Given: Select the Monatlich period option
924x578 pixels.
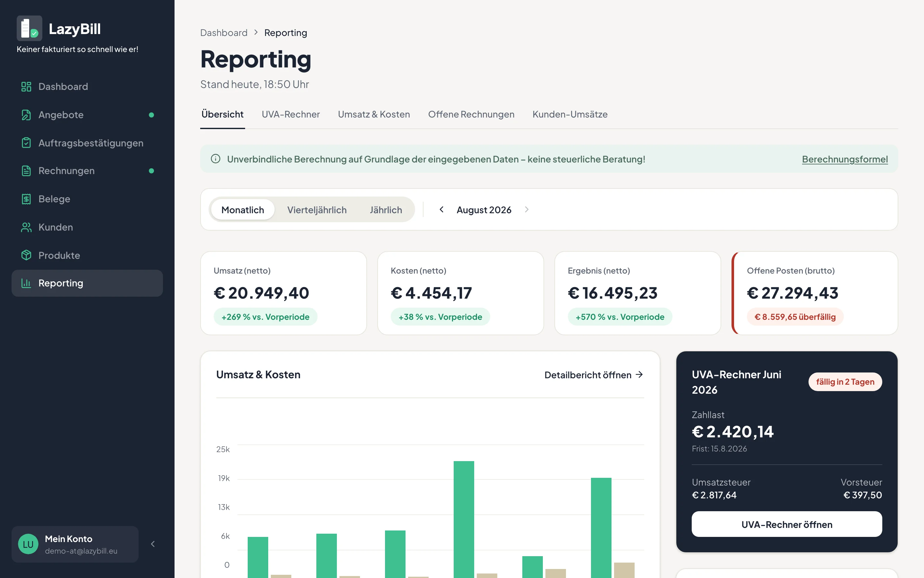Looking at the screenshot, I should point(243,209).
